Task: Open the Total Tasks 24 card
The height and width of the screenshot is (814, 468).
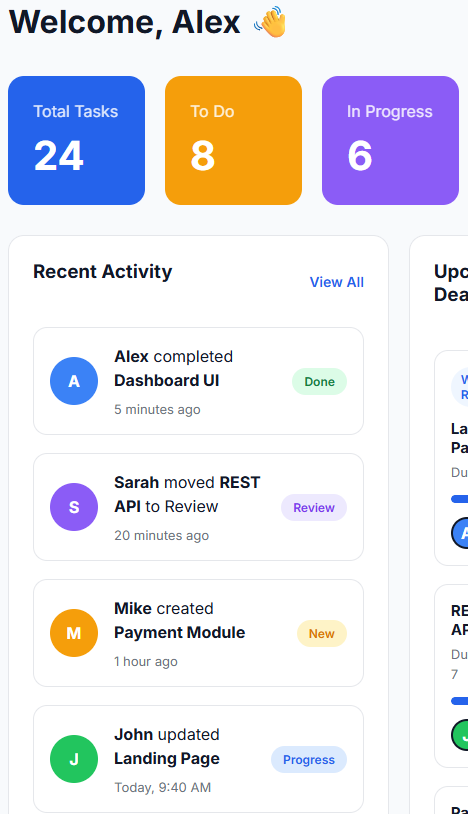Action: coord(76,141)
